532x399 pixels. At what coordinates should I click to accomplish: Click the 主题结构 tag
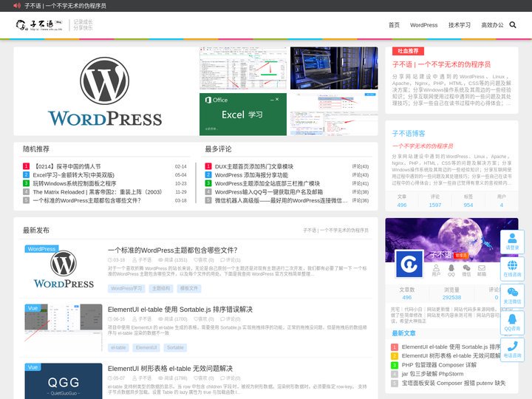(x=161, y=288)
